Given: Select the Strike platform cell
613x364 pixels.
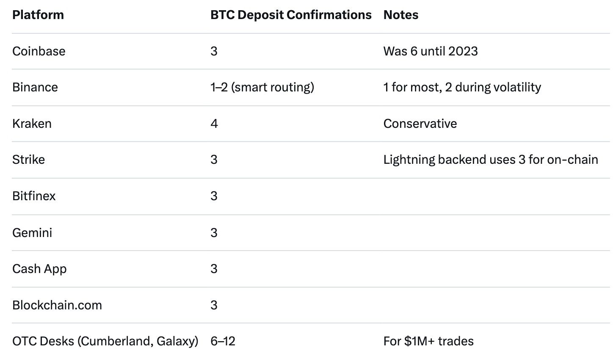Looking at the screenshot, I should tap(28, 160).
